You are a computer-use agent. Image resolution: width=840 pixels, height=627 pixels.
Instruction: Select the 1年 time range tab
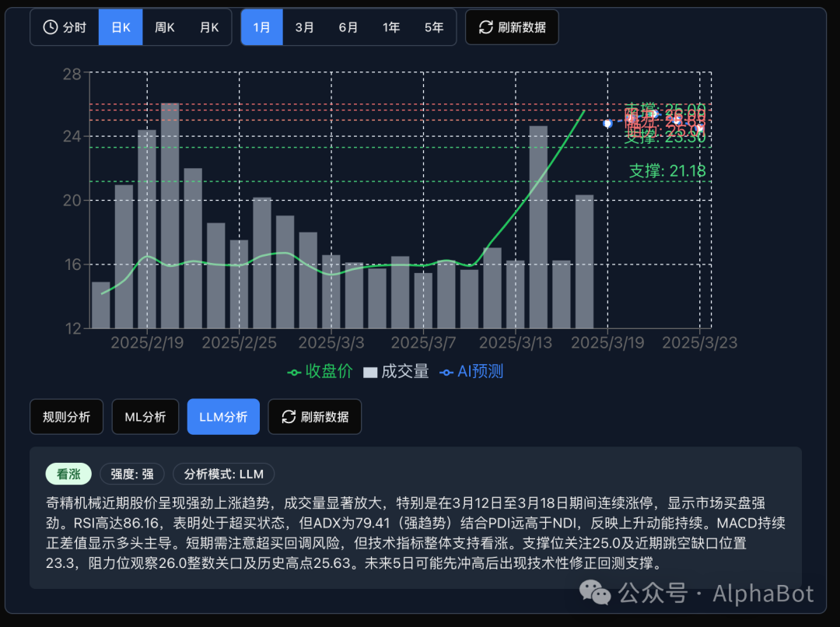point(390,26)
